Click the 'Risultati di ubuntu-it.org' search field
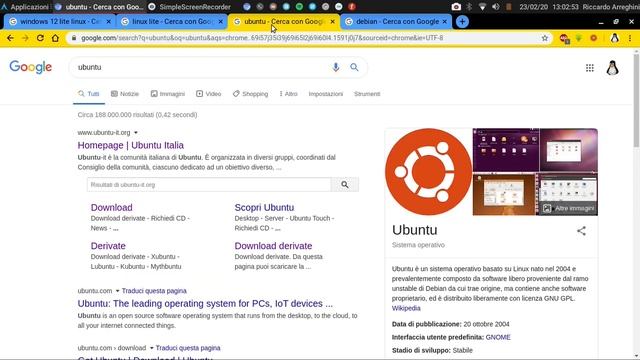The height and width of the screenshot is (360, 640). 209,184
